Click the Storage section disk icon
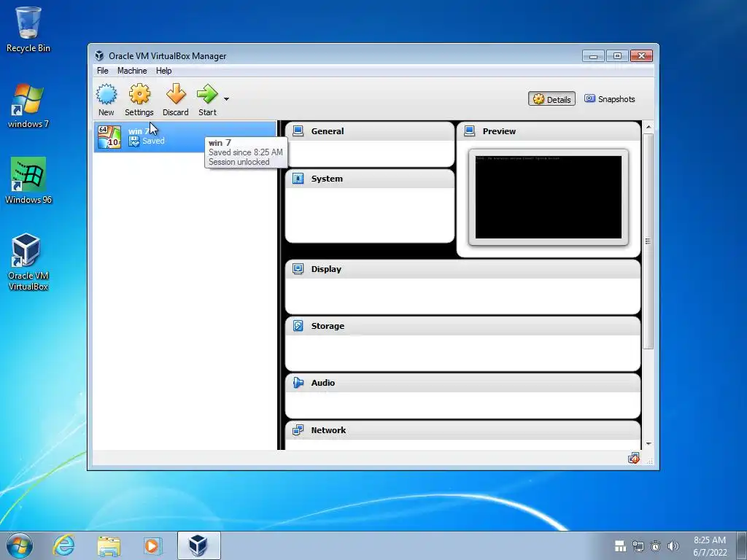 298,326
